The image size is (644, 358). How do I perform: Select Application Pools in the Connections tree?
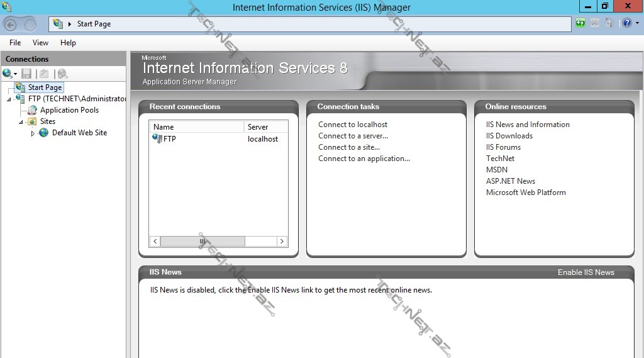(69, 110)
